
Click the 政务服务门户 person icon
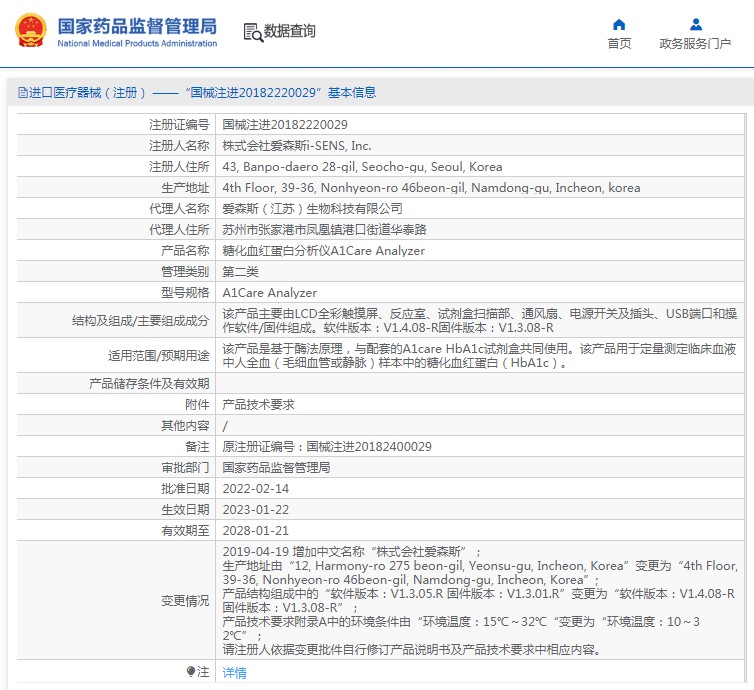click(x=695, y=24)
